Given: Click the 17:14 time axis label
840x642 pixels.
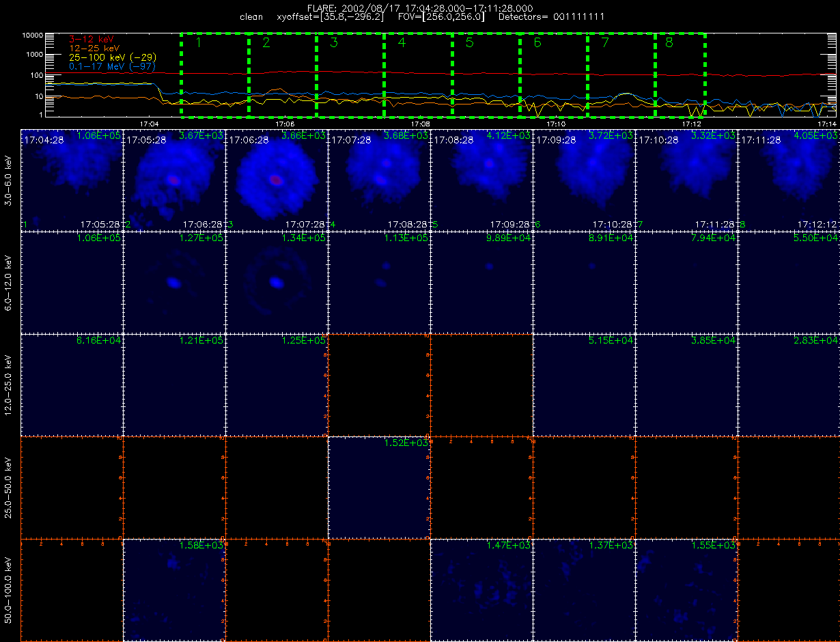Looking at the screenshot, I should pos(827,124).
